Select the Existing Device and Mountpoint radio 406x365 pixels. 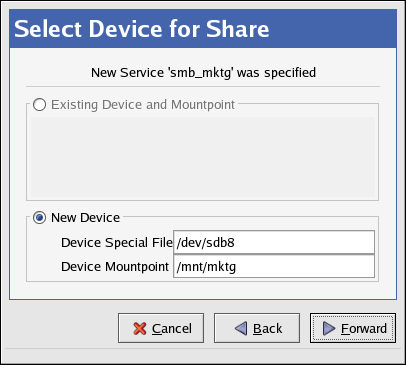[x=39, y=105]
